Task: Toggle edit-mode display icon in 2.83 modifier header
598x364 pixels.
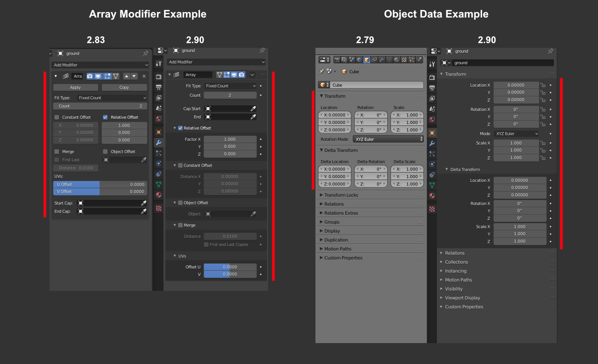Action: [107, 76]
